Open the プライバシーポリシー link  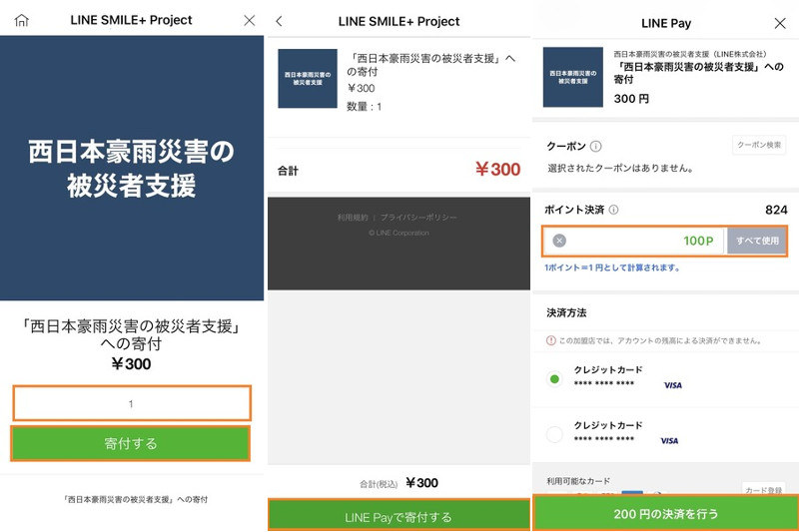point(418,218)
